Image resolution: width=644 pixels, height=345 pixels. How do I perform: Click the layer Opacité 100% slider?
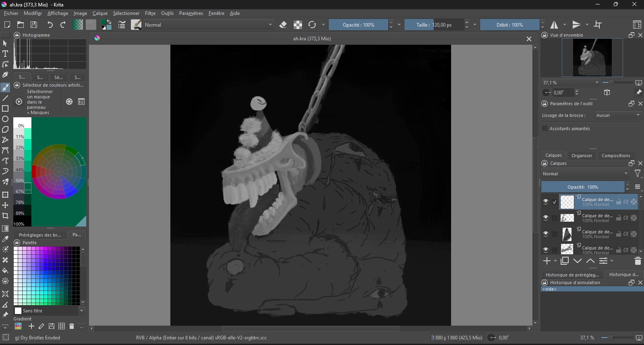(x=583, y=187)
